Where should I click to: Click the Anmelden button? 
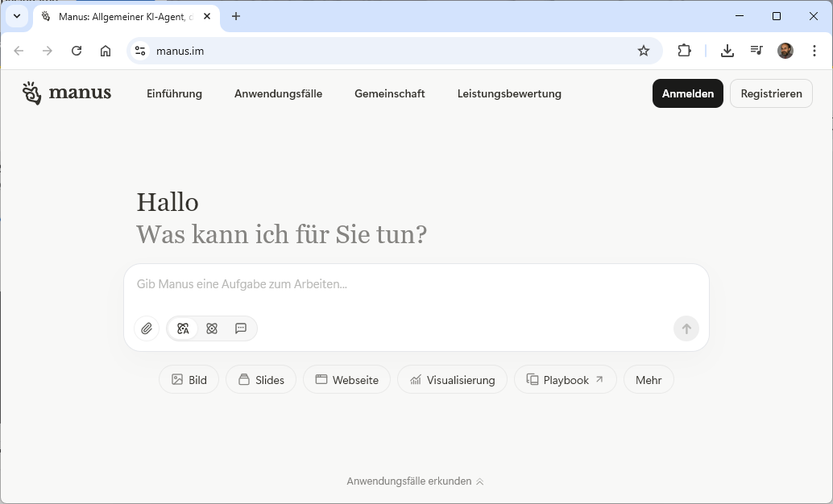687,93
